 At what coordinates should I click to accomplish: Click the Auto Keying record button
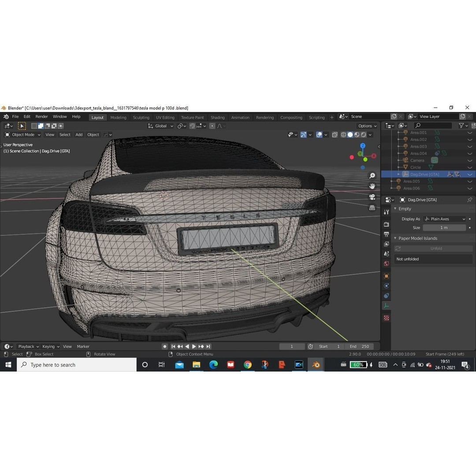[164, 346]
